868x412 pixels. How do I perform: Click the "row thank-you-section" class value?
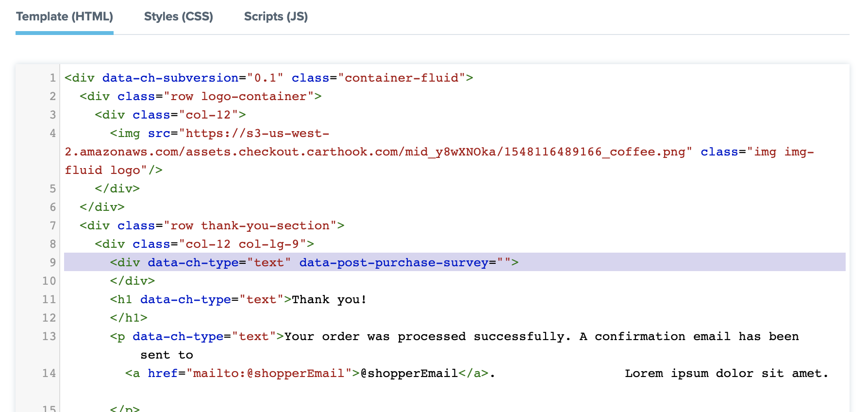coord(250,225)
